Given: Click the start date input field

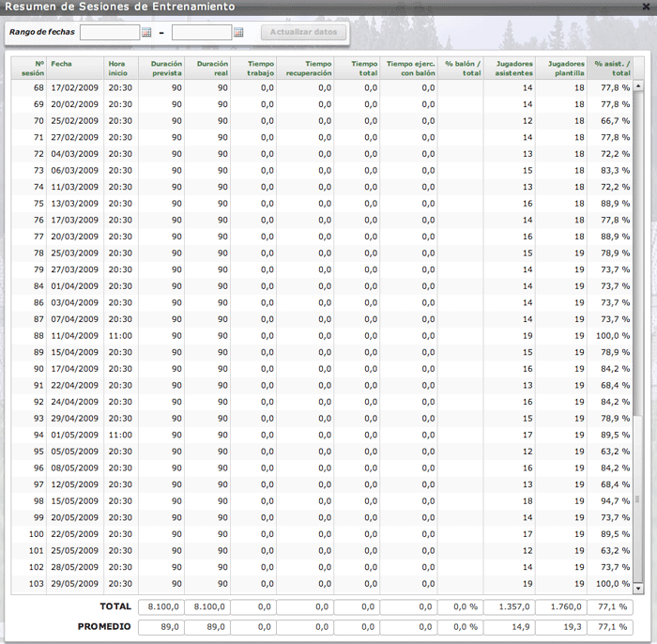Looking at the screenshot, I should pyautogui.click(x=110, y=32).
